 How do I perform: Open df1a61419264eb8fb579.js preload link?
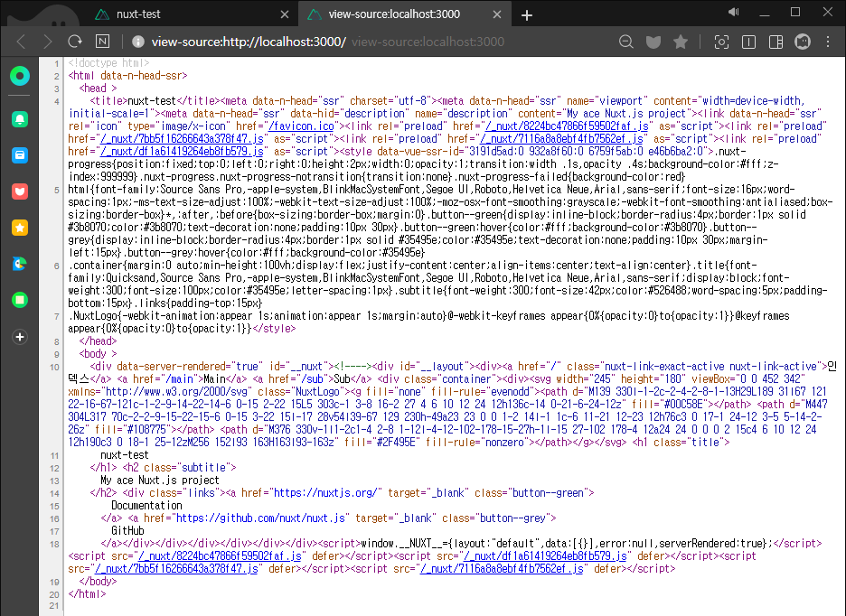coord(182,152)
